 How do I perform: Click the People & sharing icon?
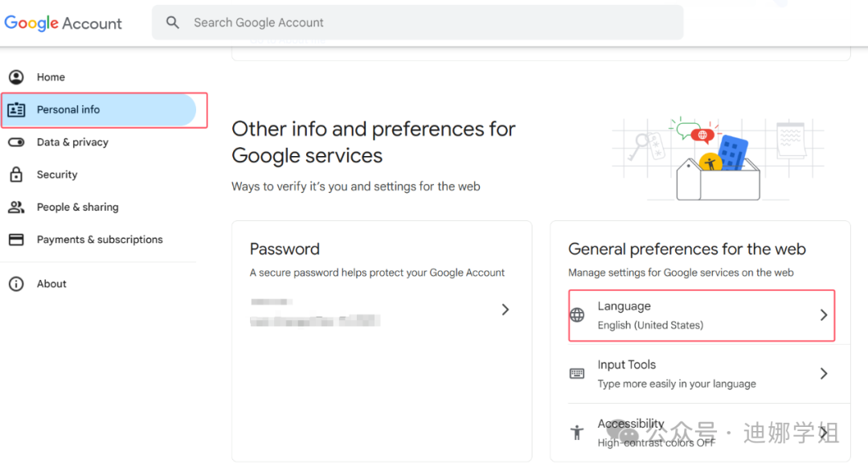point(16,207)
